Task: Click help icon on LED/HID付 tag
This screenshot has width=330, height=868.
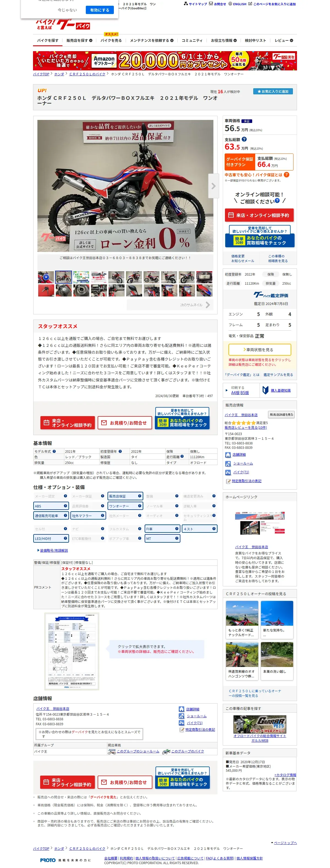Action: tap(65, 538)
